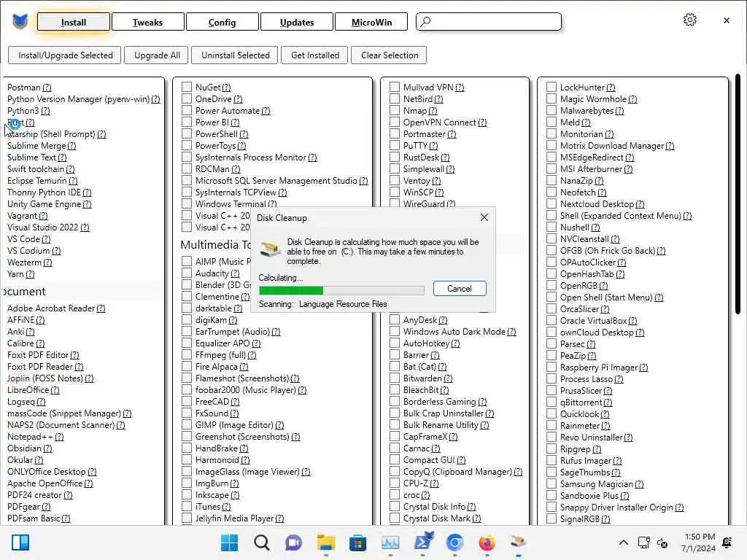Click the Disk Cleanup green progress bar
Image resolution: width=747 pixels, height=560 pixels.
[341, 290]
